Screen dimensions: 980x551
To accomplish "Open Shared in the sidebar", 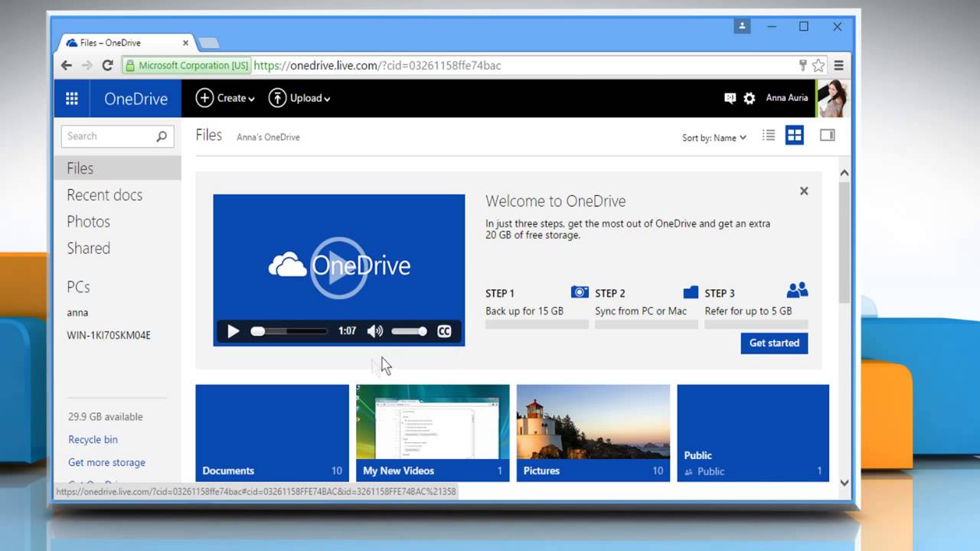I will pyautogui.click(x=89, y=248).
